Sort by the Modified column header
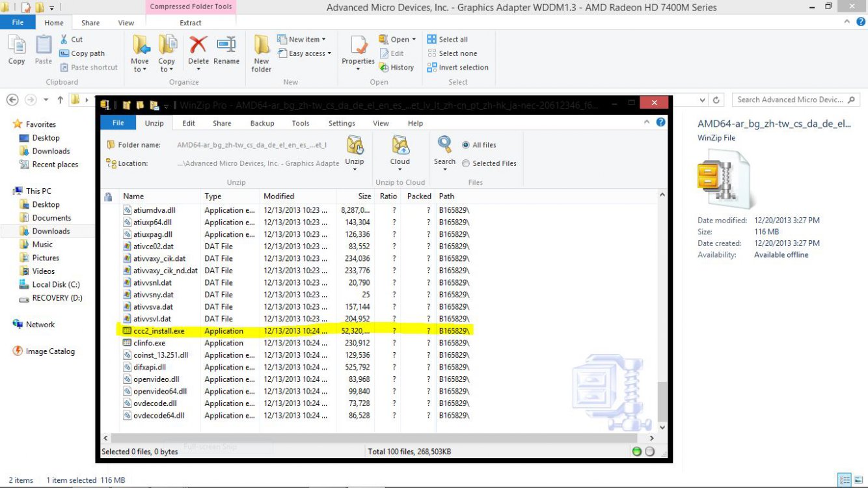Viewport: 868px width, 488px height. [279, 196]
